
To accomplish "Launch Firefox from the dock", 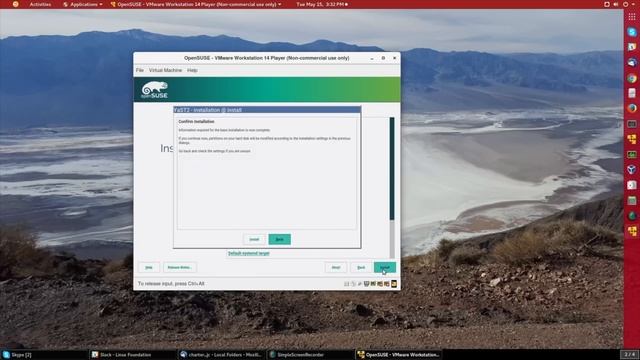I will pos(632,108).
